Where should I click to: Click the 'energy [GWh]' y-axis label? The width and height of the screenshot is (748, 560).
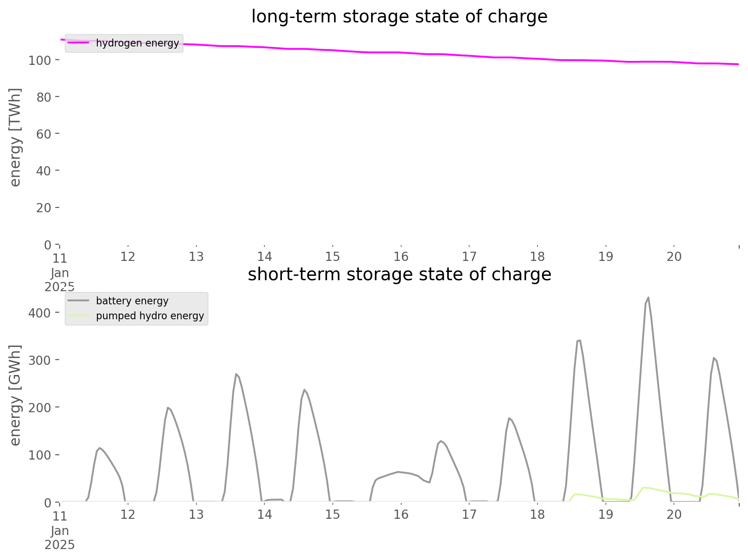[x=15, y=395]
